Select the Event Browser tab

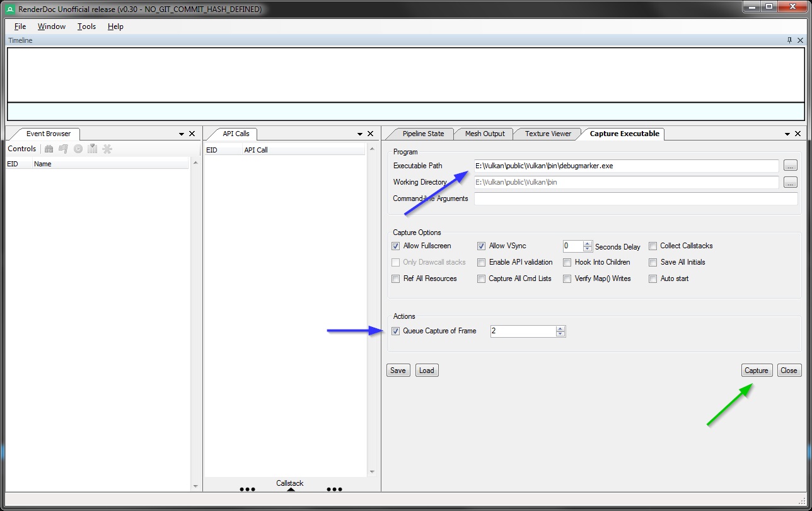click(48, 134)
